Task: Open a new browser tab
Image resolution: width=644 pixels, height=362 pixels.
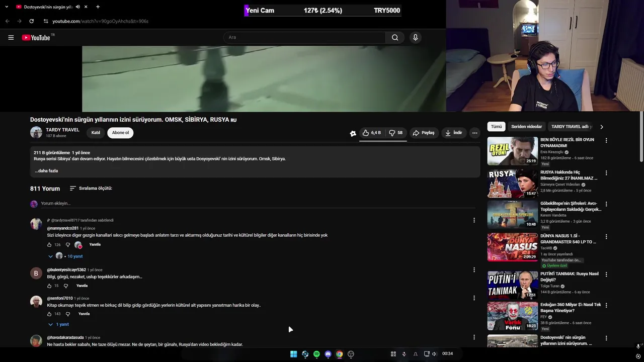Action: tap(98, 7)
